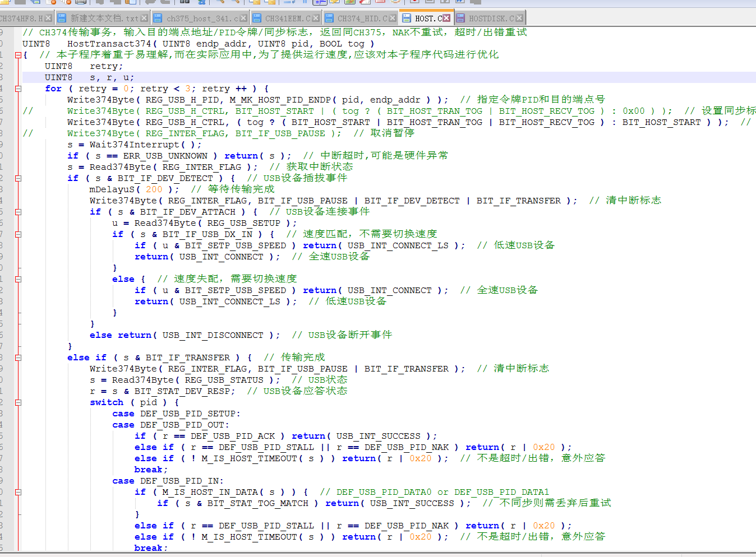Click 'USB_INT_DISCONNECT' in else return line
The image size is (756, 557).
point(213,335)
